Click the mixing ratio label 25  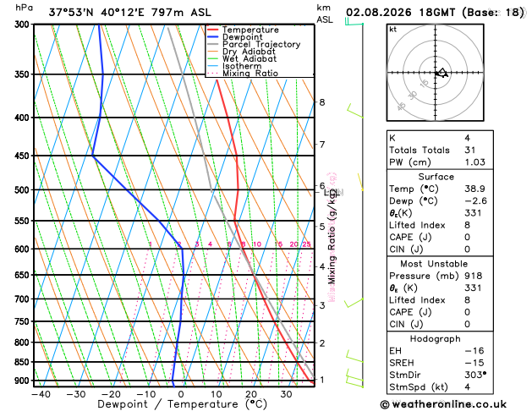pos(306,244)
